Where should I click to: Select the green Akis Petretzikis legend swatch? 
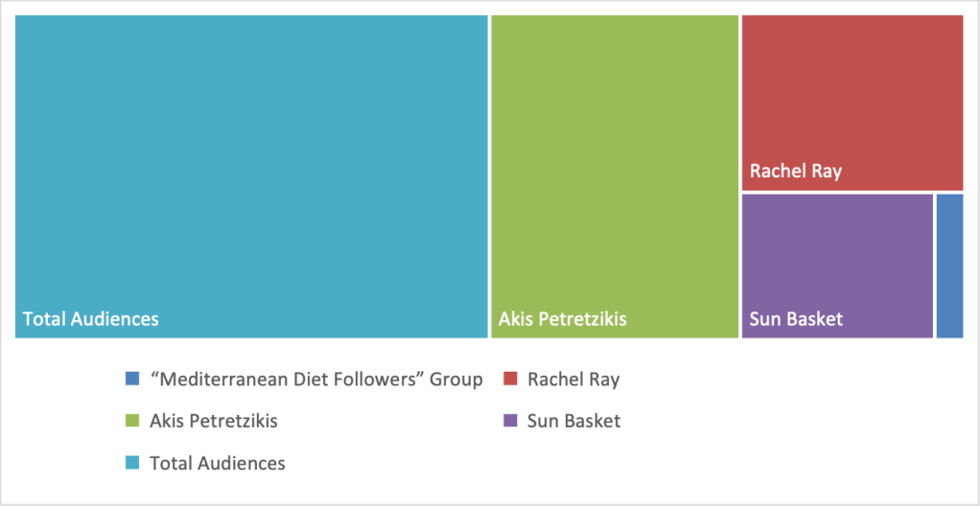pos(132,421)
